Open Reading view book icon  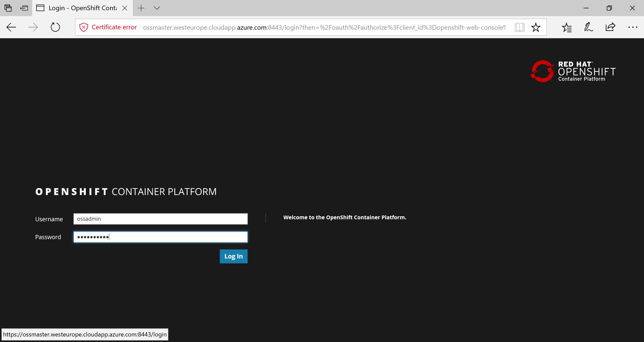519,27
